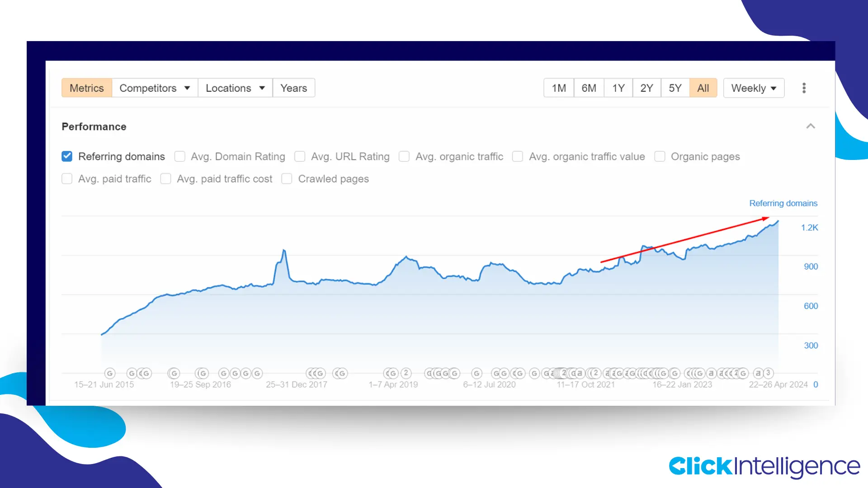Select the 1Y time range button
The image size is (868, 488).
point(618,88)
